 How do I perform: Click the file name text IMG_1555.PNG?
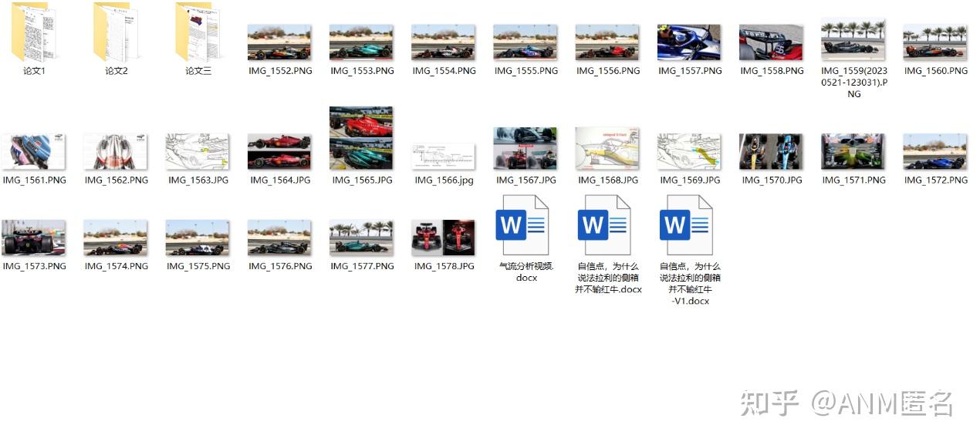tap(526, 71)
